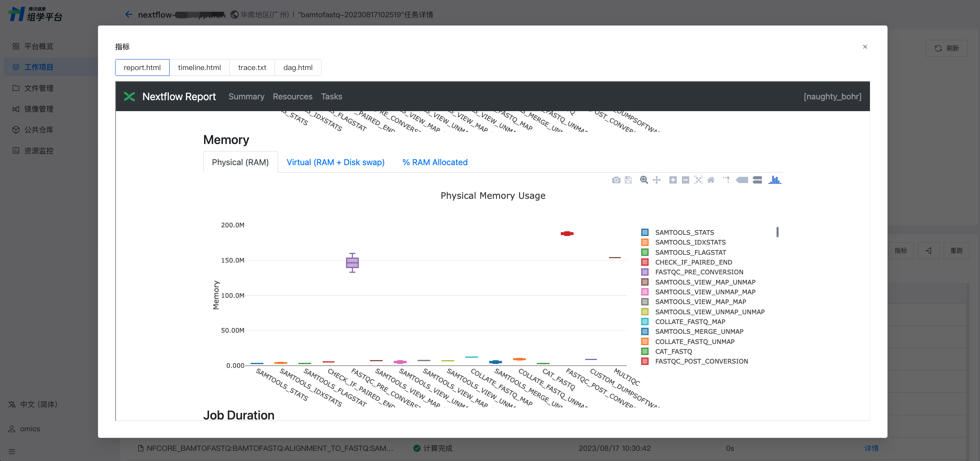
Task: Enable compare data on hover
Action: click(x=757, y=180)
